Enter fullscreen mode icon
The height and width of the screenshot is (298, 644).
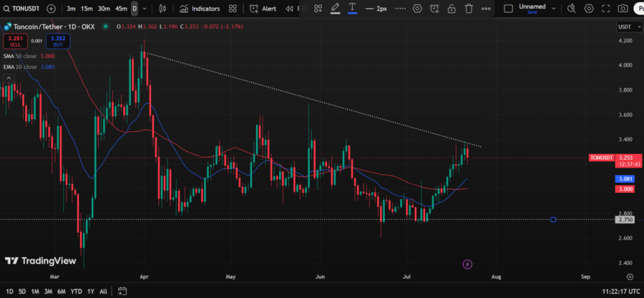[606, 8]
